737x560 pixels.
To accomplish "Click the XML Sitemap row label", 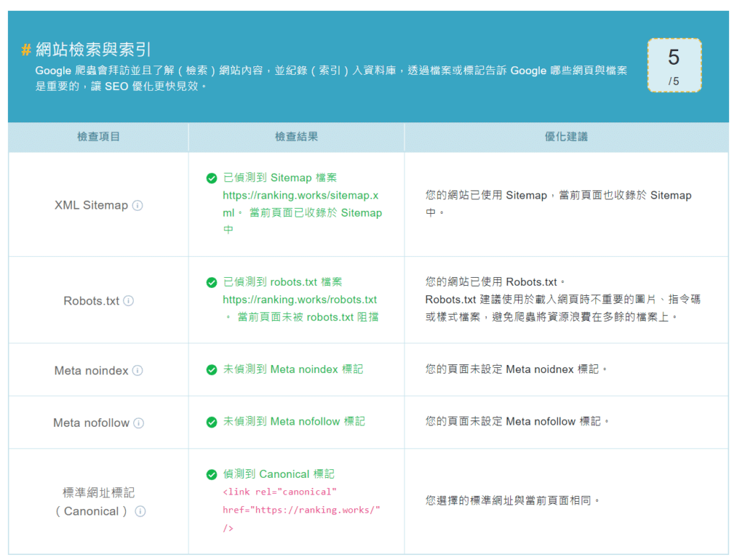I will coord(91,205).
